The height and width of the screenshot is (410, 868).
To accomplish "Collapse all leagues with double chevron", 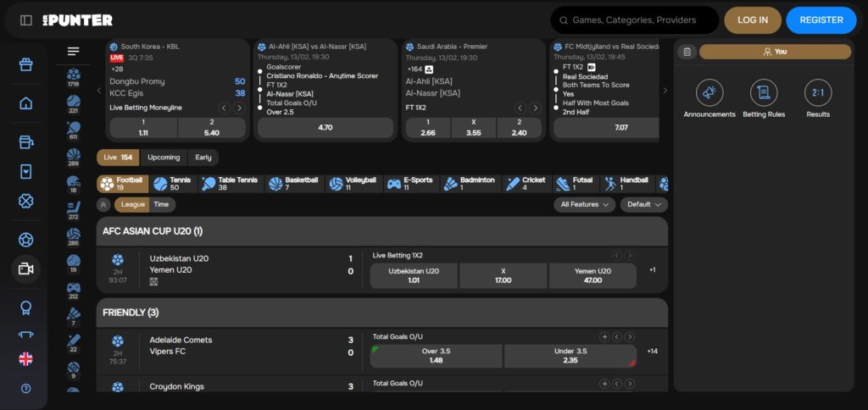I will (x=103, y=204).
